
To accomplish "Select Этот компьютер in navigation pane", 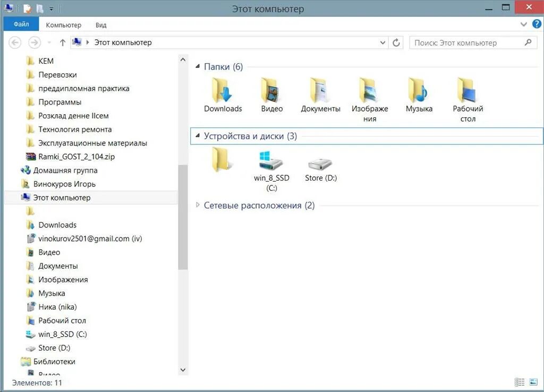I will (62, 198).
